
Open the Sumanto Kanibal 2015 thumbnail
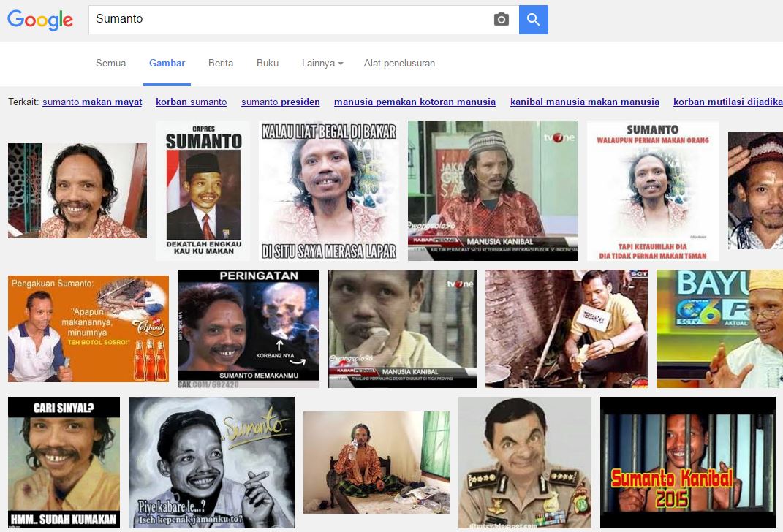(687, 462)
